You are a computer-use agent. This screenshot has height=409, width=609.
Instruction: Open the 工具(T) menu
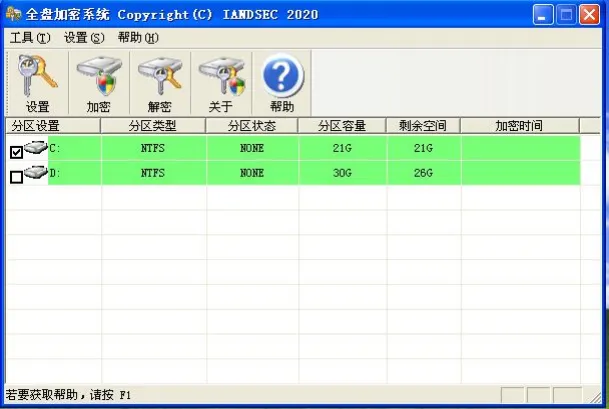[30, 38]
